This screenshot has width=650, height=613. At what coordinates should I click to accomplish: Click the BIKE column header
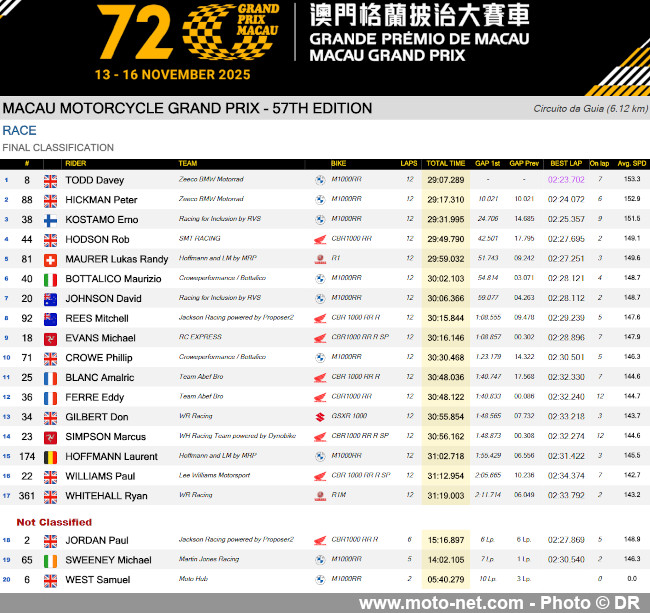[x=338, y=163]
